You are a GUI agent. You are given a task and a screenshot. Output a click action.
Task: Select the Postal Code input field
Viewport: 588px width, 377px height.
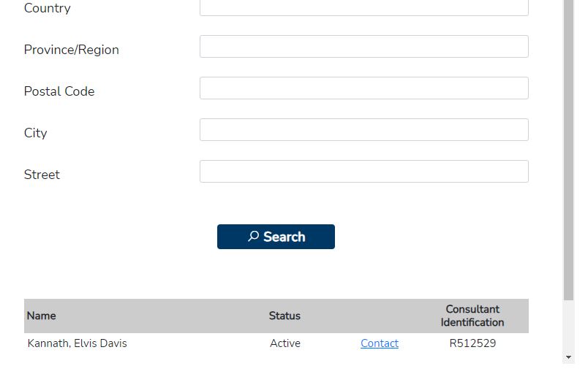point(363,88)
